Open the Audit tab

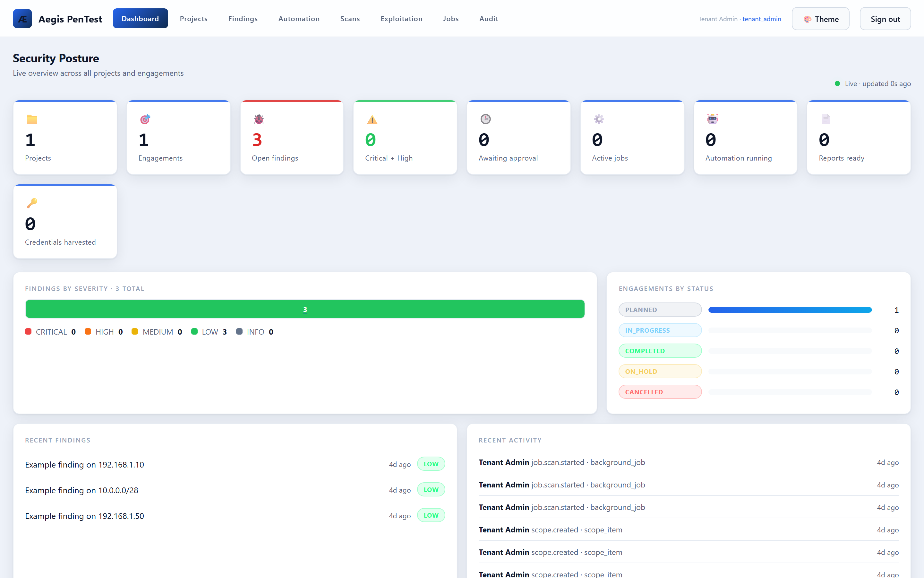pos(489,19)
